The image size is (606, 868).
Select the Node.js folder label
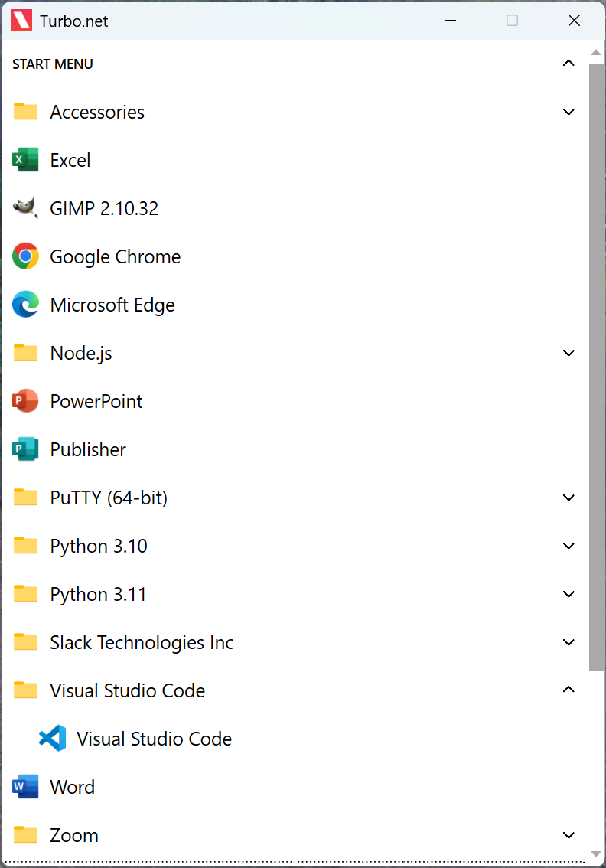point(81,353)
